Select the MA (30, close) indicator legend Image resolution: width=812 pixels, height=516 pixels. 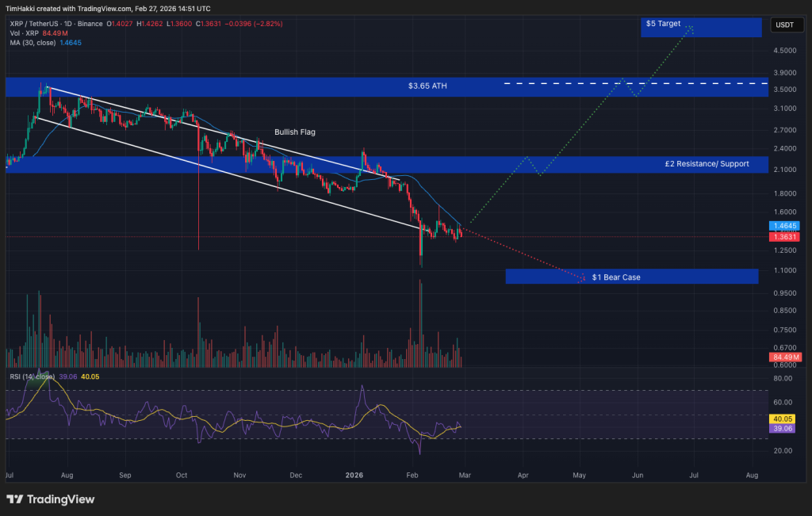pyautogui.click(x=32, y=43)
